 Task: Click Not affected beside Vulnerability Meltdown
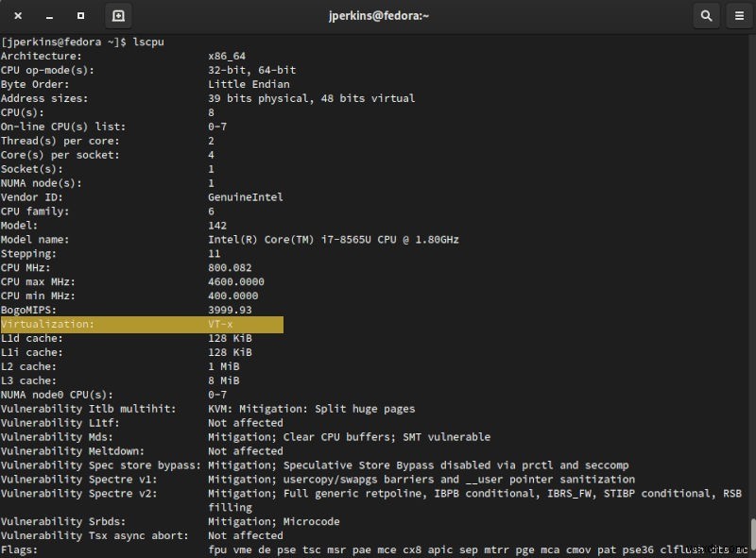(x=245, y=450)
